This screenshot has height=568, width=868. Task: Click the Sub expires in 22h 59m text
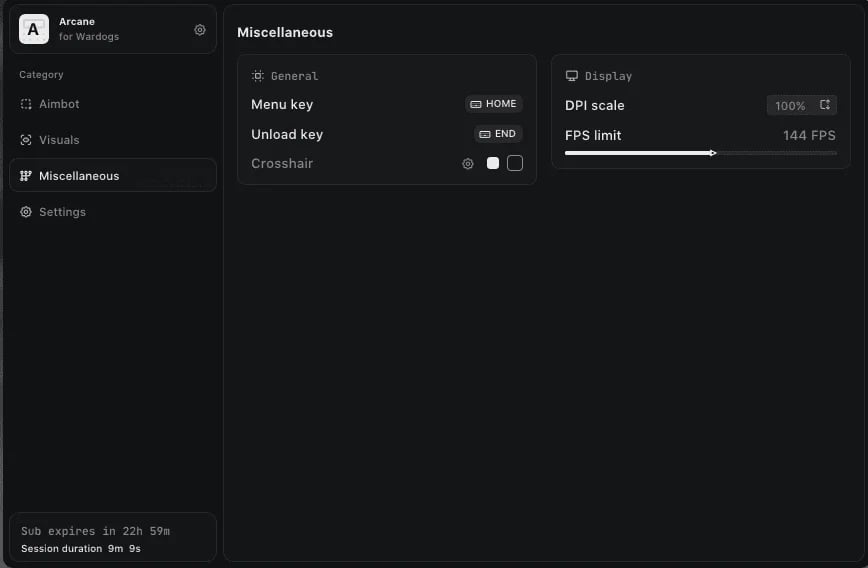pos(95,531)
